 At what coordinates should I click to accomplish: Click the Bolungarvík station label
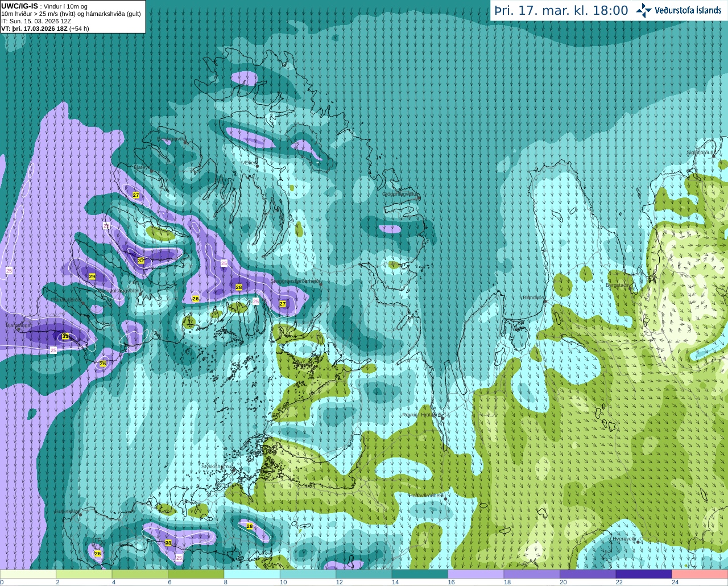171,138
